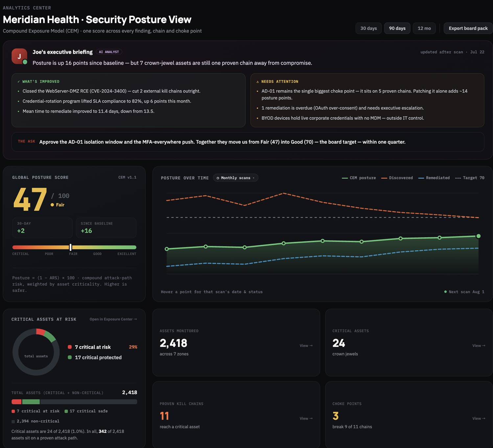This screenshot has height=448, width=493.
Task: Click the 'across 7 zones' caption
Action: pos(174,354)
